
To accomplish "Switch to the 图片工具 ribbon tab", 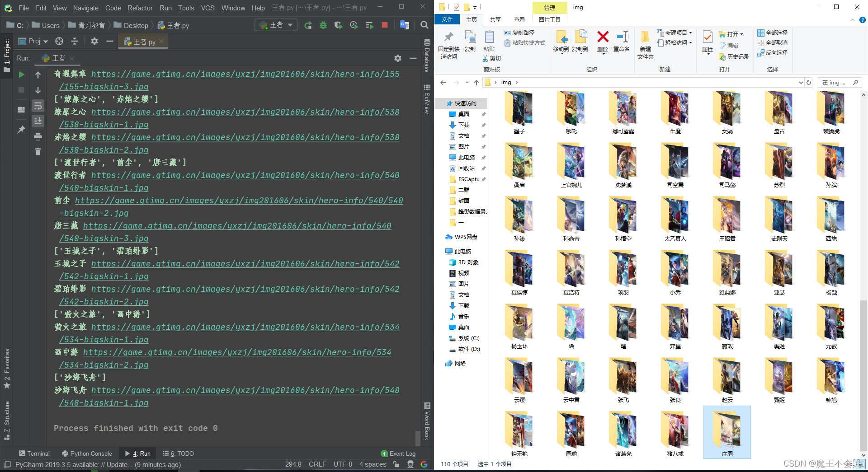I will point(549,19).
